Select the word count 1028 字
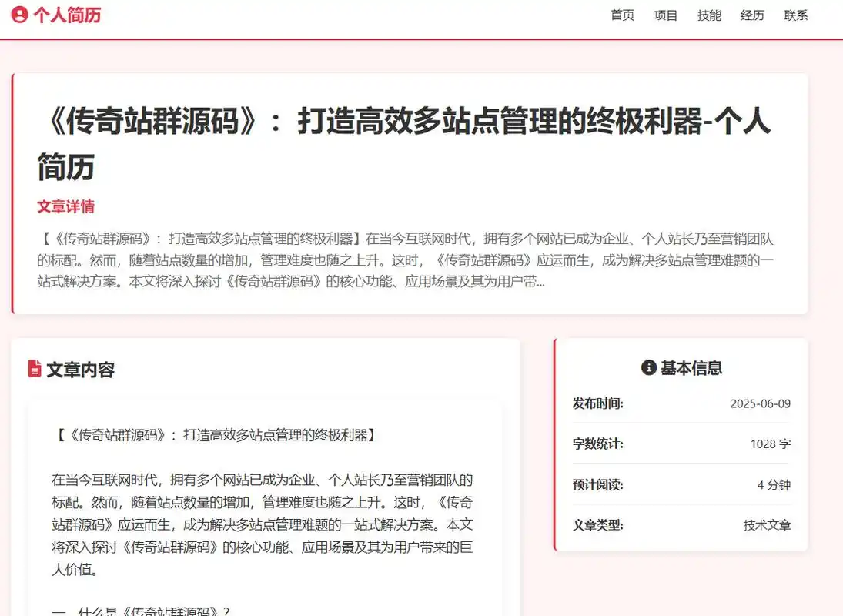The image size is (843, 616). pos(771,444)
